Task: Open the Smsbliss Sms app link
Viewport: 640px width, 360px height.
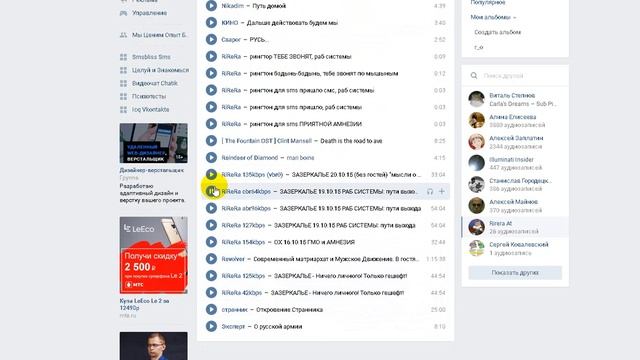Action: tap(151, 57)
